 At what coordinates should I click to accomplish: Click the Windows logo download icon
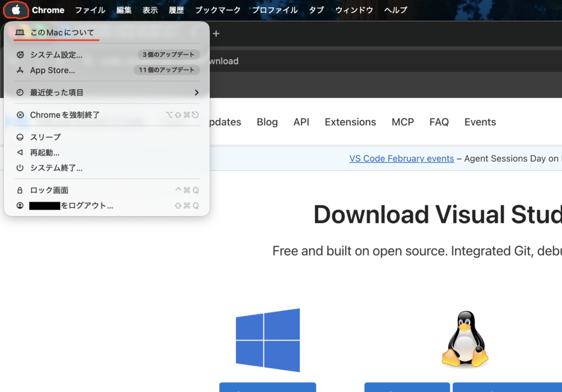[268, 340]
